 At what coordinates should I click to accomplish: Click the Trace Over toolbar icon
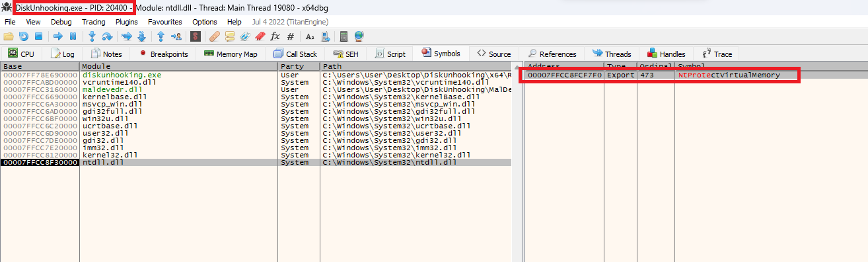pyautogui.click(x=141, y=36)
